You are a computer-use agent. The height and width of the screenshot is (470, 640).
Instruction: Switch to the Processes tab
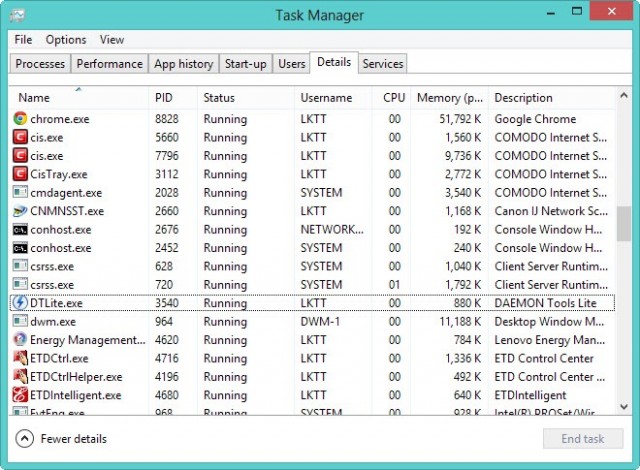[40, 64]
